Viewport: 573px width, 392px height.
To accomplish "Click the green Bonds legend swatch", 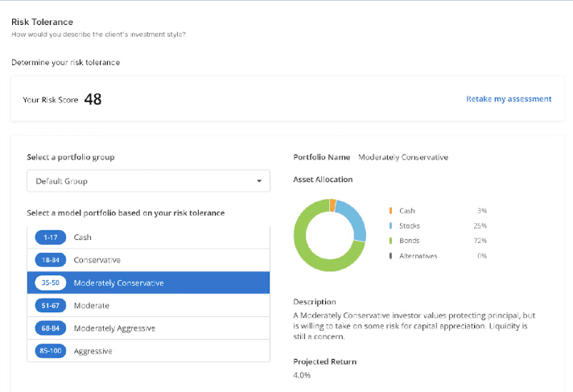I will click(x=390, y=241).
